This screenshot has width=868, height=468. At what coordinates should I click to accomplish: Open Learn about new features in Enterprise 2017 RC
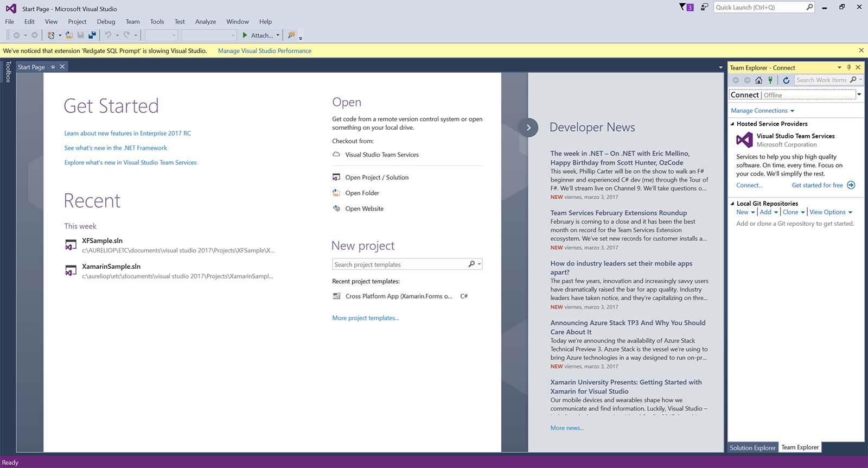127,134
